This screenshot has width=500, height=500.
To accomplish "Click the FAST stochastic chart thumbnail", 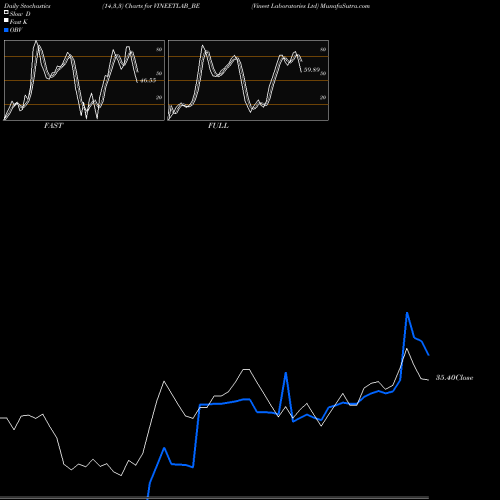I will pos(84,80).
